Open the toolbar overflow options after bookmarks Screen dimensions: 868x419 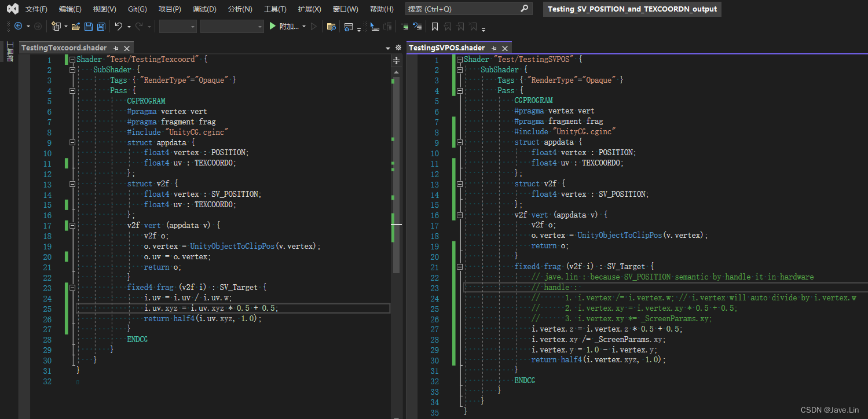point(484,29)
